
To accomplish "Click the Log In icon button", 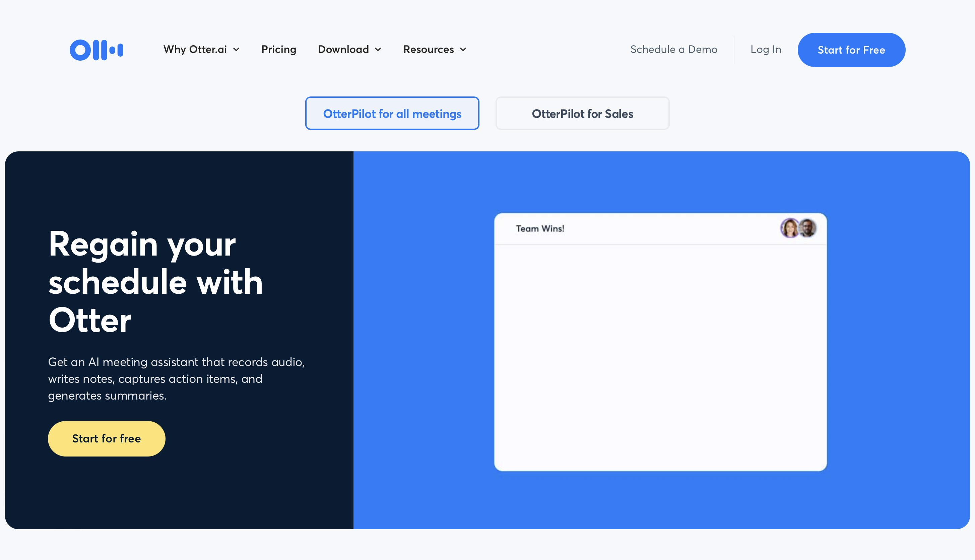I will click(766, 50).
